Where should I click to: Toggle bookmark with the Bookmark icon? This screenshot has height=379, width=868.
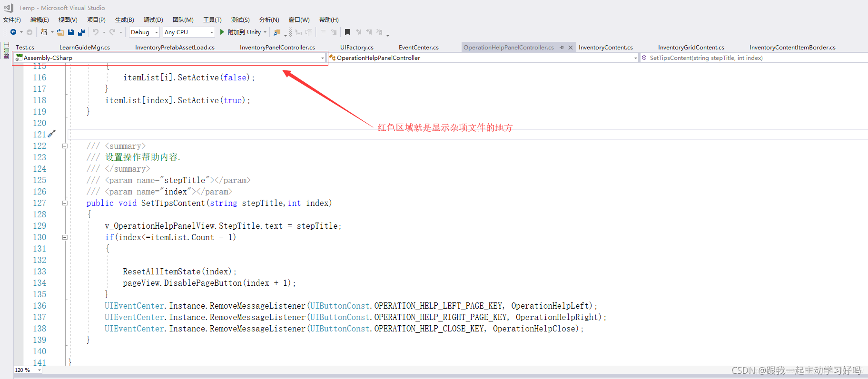coord(347,32)
